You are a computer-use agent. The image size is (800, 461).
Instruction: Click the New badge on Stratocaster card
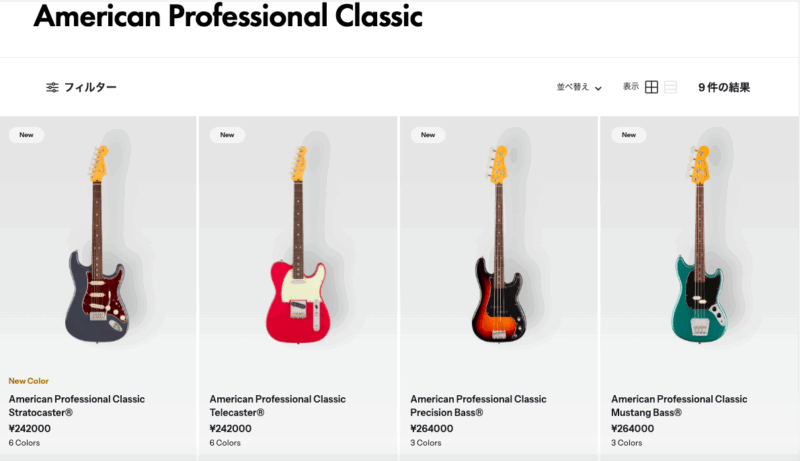click(26, 135)
